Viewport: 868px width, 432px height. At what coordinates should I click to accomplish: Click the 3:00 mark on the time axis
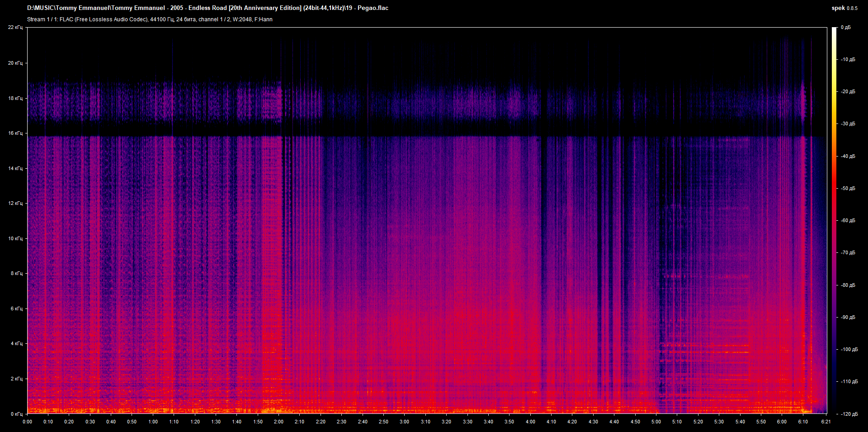tap(404, 422)
